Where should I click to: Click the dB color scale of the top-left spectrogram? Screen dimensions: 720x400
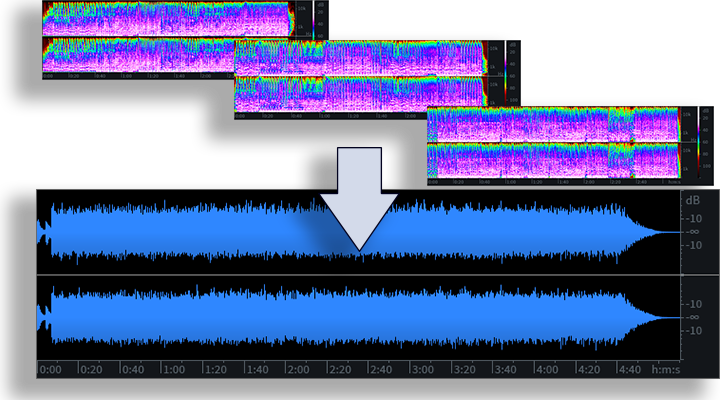tap(315, 21)
